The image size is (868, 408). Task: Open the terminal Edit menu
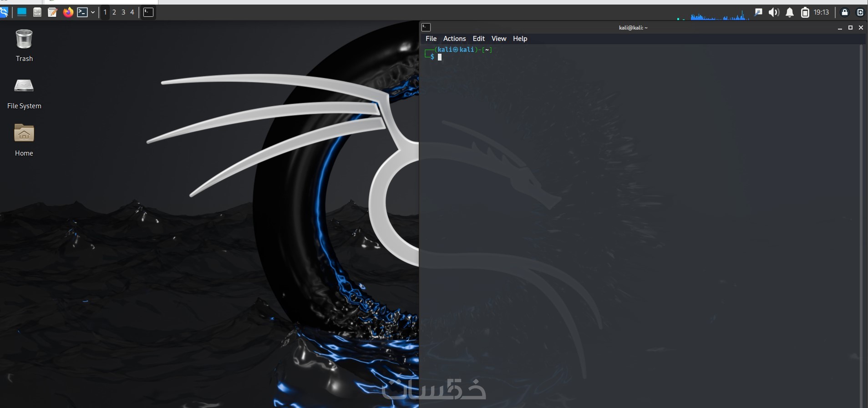click(479, 39)
